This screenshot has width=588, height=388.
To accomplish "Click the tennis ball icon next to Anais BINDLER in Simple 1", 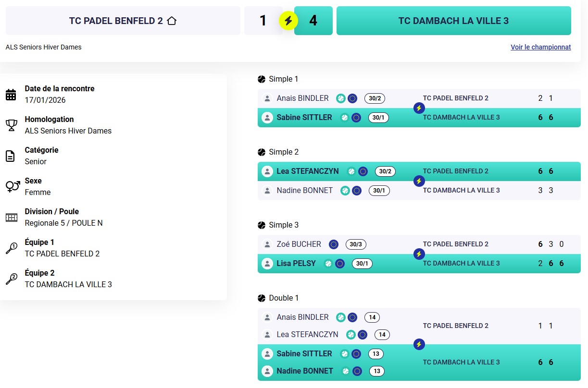I will pyautogui.click(x=341, y=98).
